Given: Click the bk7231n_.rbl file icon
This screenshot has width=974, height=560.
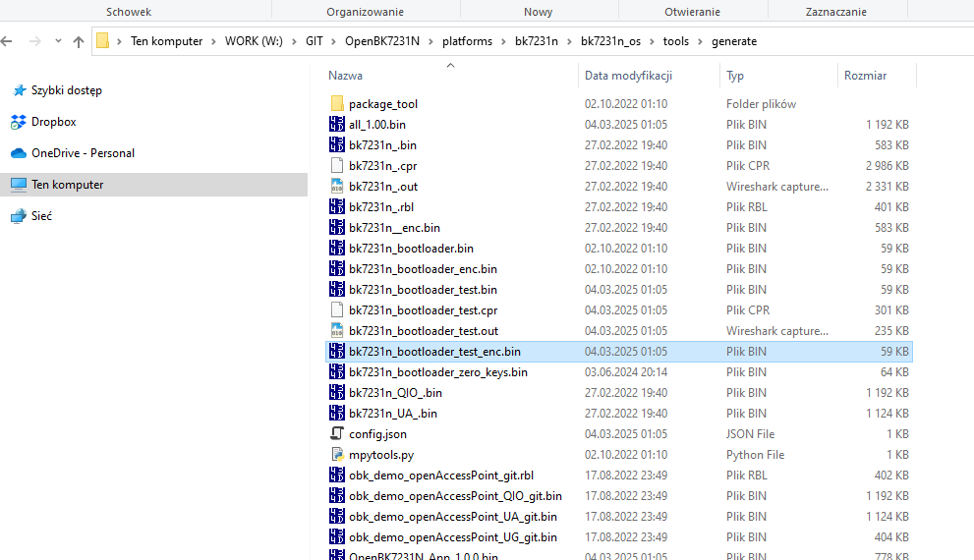Looking at the screenshot, I should [337, 206].
